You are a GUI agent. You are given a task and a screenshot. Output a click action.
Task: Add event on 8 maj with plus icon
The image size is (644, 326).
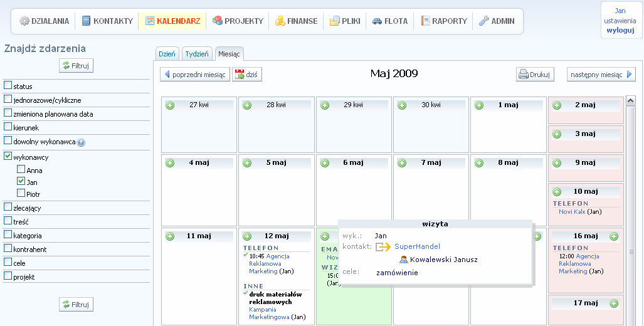click(x=479, y=163)
